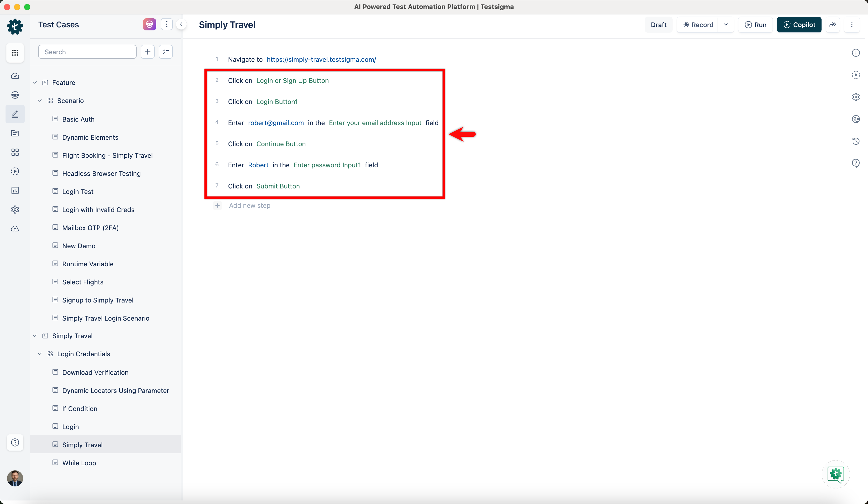The image size is (868, 504).
Task: Open the Runtime Variable test case
Action: point(88,264)
